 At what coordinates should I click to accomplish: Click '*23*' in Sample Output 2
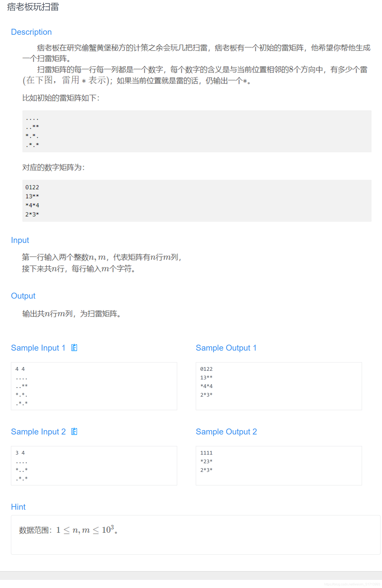pyautogui.click(x=206, y=461)
